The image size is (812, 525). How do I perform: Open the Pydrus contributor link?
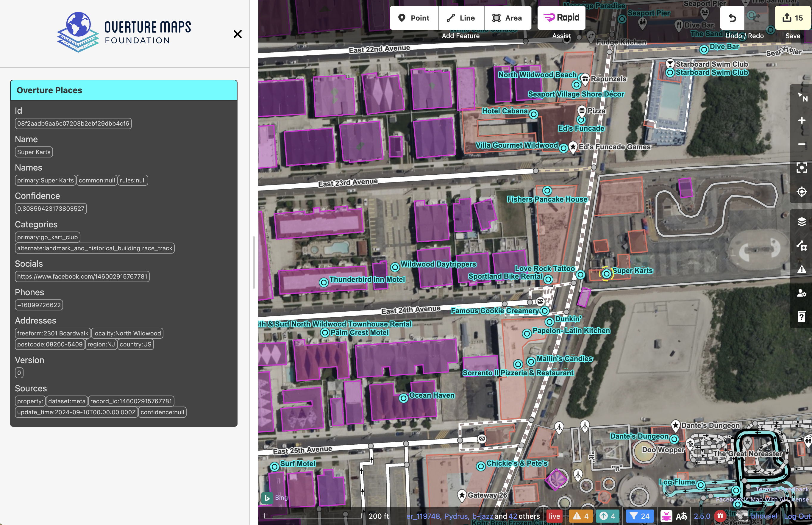[456, 516]
